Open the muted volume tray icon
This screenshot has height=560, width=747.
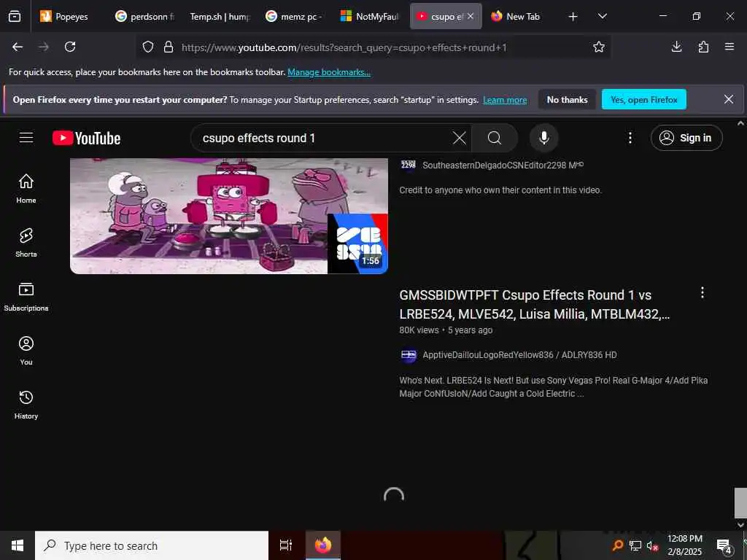click(x=652, y=546)
